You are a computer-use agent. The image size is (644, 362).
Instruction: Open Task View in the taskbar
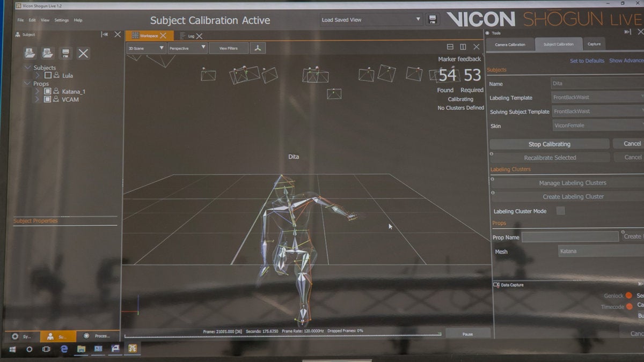[x=47, y=349]
